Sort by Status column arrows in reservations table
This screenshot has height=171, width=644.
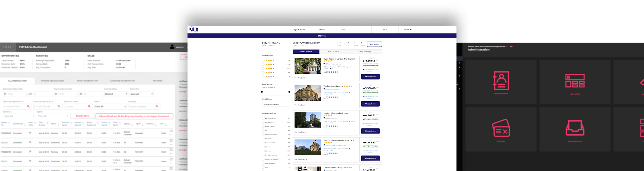[58, 124]
